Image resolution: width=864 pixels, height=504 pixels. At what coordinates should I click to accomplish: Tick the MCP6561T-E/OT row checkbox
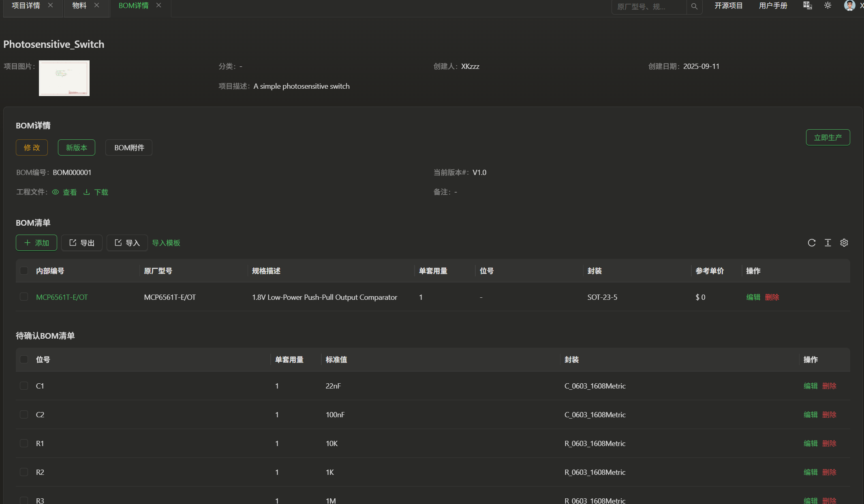point(24,297)
